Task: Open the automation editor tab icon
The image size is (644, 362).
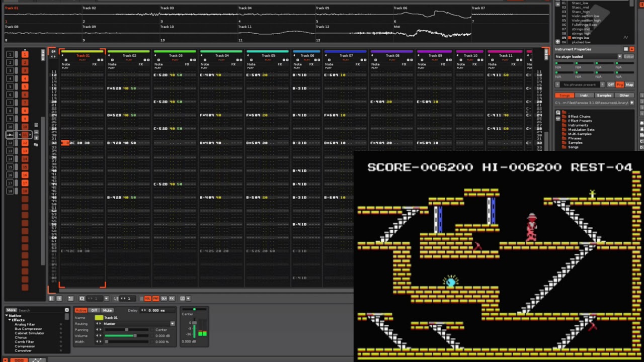Action: pos(37,360)
